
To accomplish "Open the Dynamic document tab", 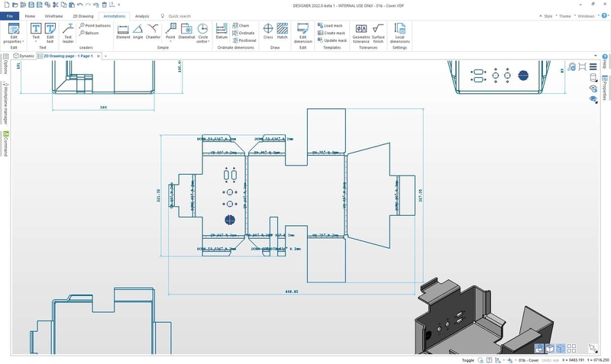I will 24,56.
